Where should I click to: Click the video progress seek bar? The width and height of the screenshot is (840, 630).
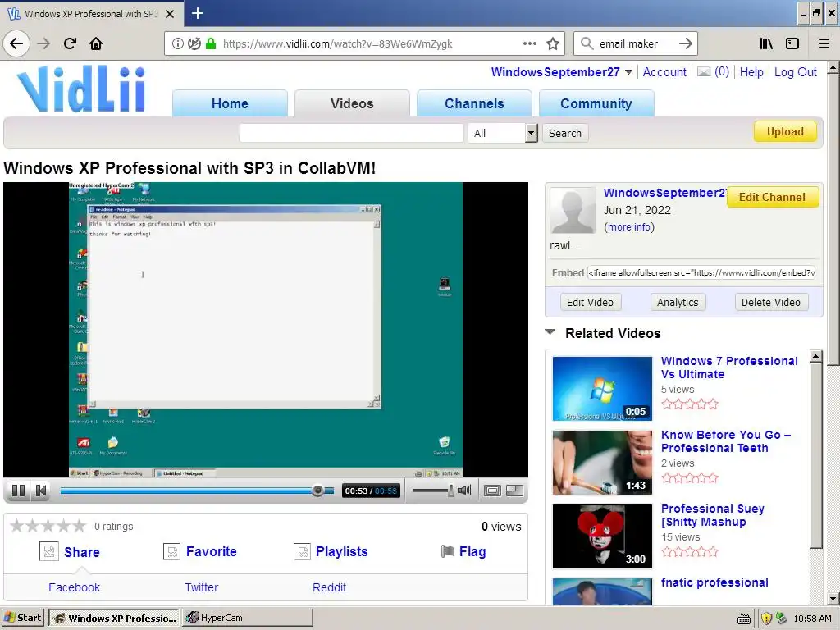coord(197,491)
